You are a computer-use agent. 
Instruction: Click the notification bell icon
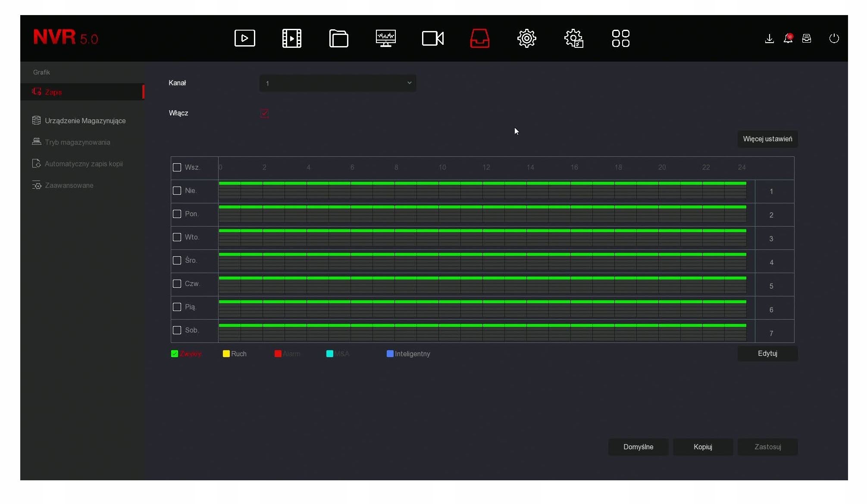point(788,39)
